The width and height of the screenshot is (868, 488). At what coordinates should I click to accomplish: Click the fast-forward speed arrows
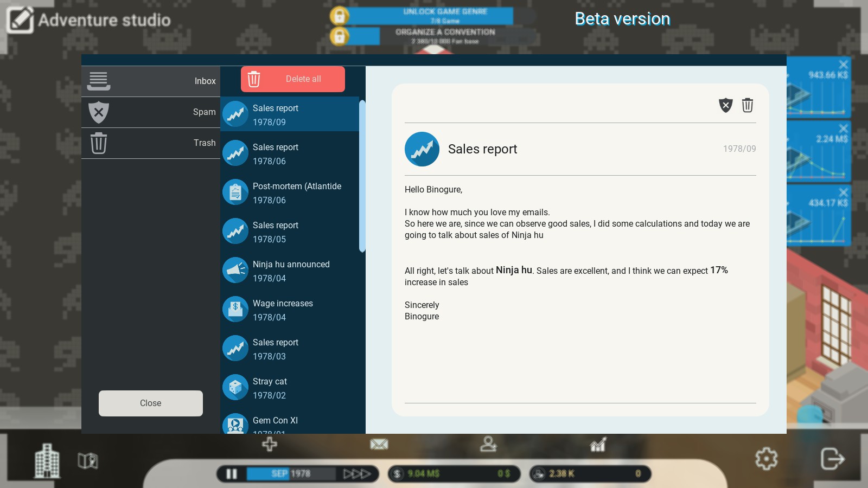[357, 474]
